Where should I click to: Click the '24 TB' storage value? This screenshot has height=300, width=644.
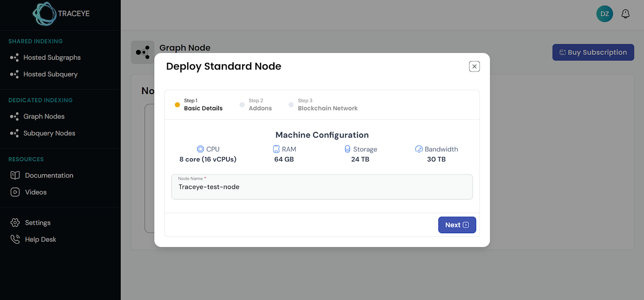[x=360, y=159]
